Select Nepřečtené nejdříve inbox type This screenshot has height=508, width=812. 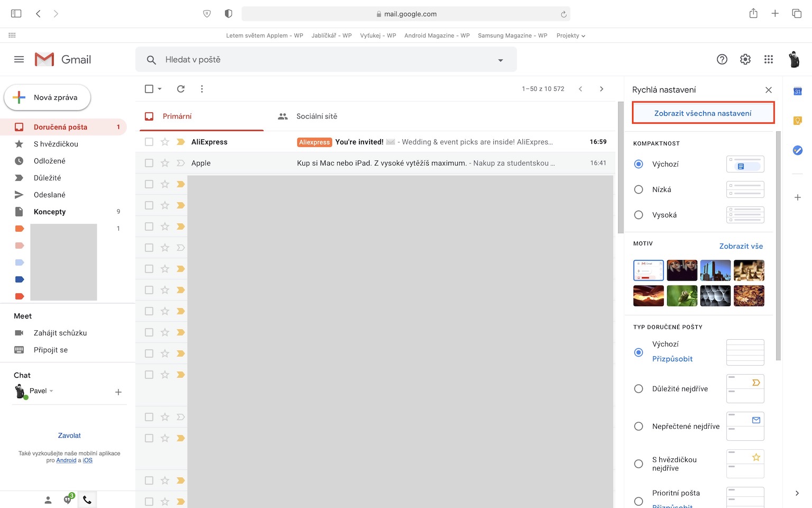pos(639,427)
